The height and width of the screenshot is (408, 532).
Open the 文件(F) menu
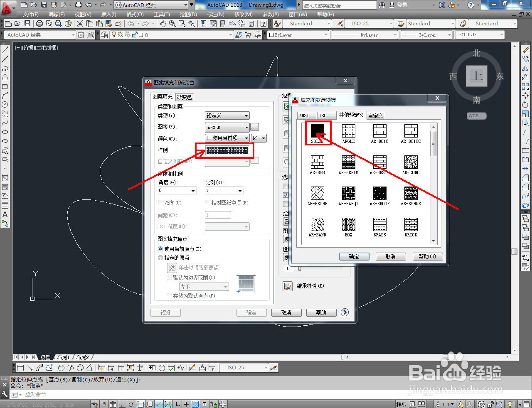[x=31, y=14]
